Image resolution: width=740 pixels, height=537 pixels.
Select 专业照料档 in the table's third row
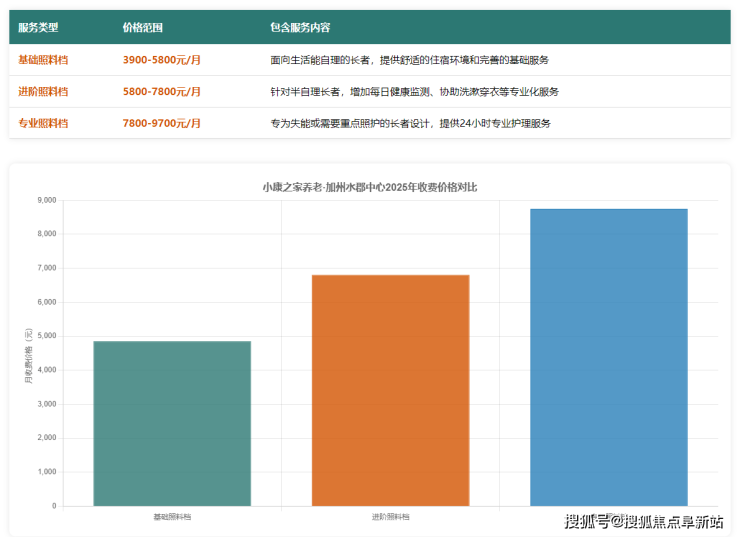pos(43,124)
